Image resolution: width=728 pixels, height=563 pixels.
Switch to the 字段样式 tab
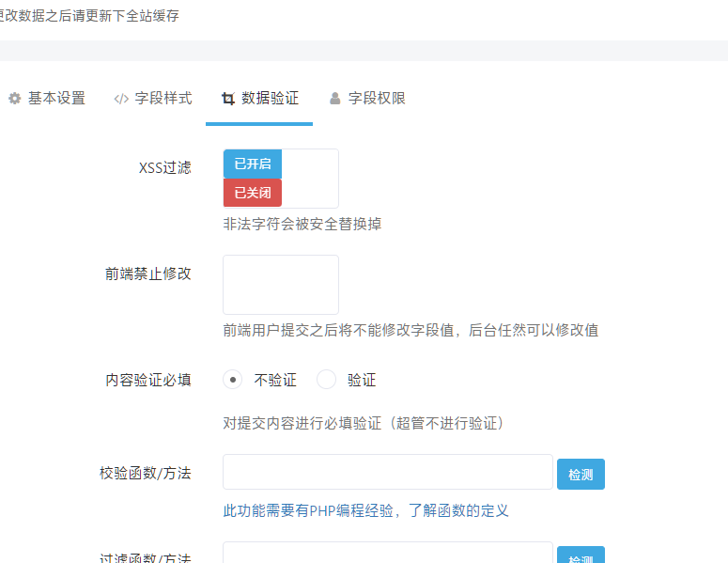click(x=153, y=99)
